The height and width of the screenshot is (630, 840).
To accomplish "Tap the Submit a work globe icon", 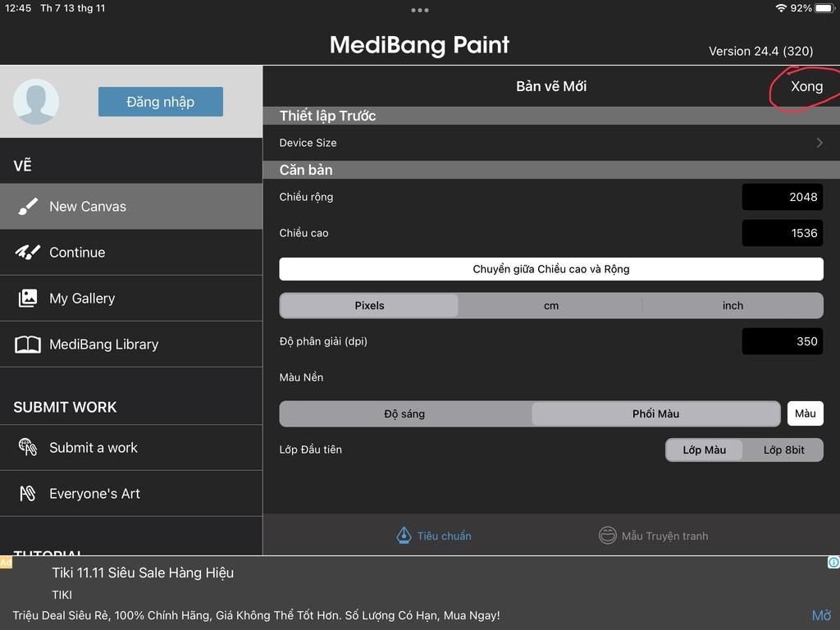I will (28, 447).
